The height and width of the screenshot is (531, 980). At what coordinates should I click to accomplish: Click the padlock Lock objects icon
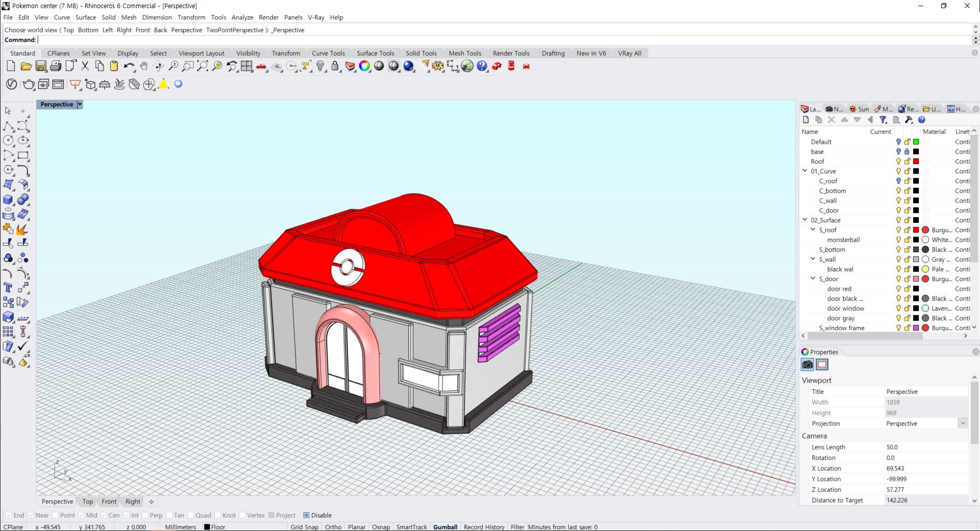(335, 66)
